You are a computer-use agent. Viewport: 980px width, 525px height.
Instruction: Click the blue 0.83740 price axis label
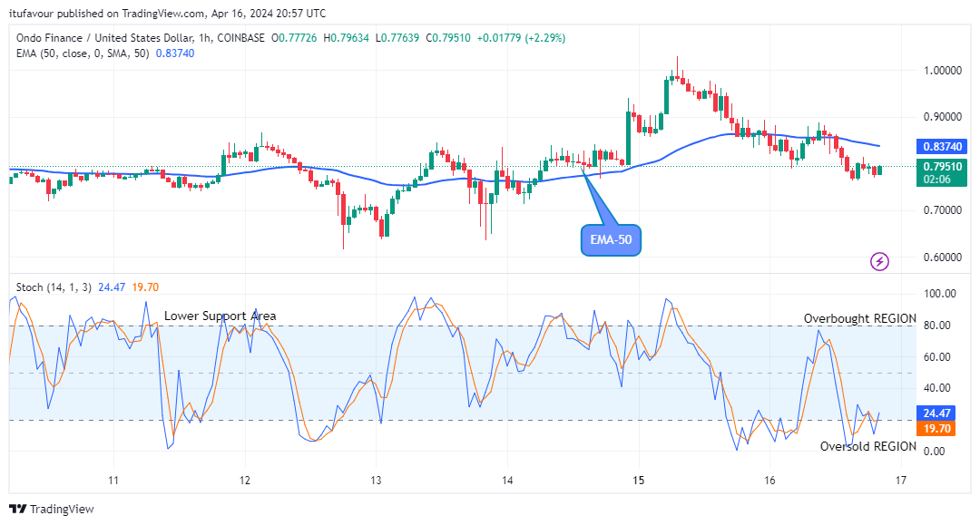coord(942,147)
